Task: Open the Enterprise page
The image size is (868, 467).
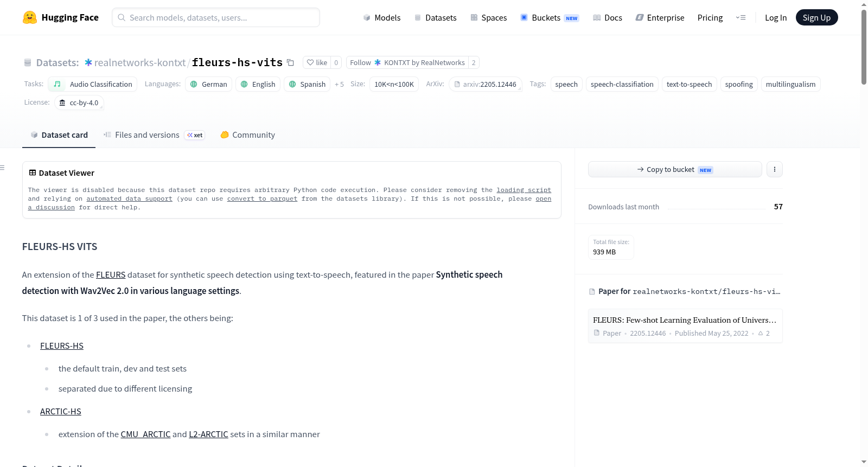Action: click(x=660, y=17)
